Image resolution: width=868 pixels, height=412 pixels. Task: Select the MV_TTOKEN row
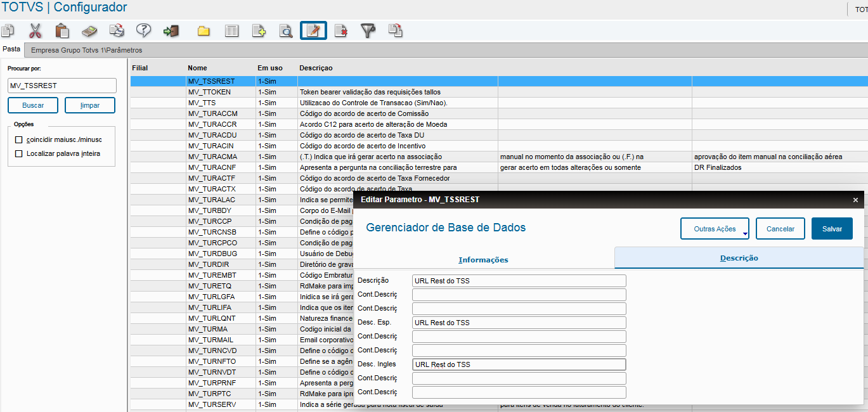(x=499, y=92)
